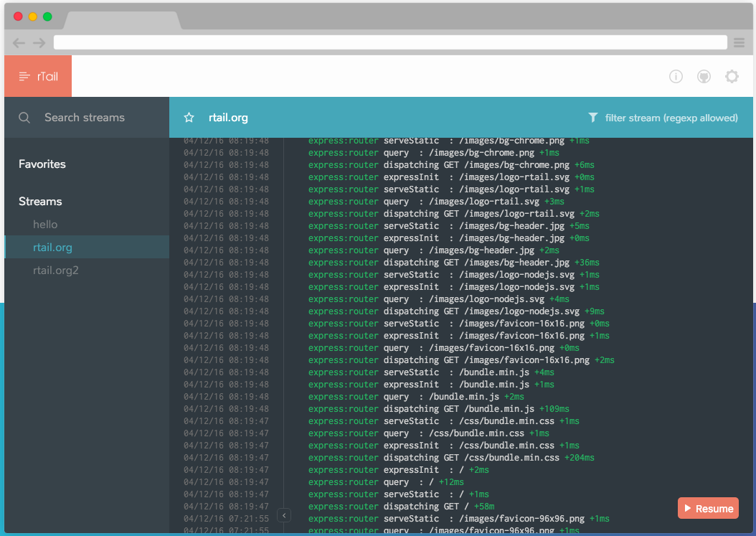The height and width of the screenshot is (536, 756).
Task: Click log line serveStatic /images/favicon-96x96.png +1ms
Action: point(458,519)
